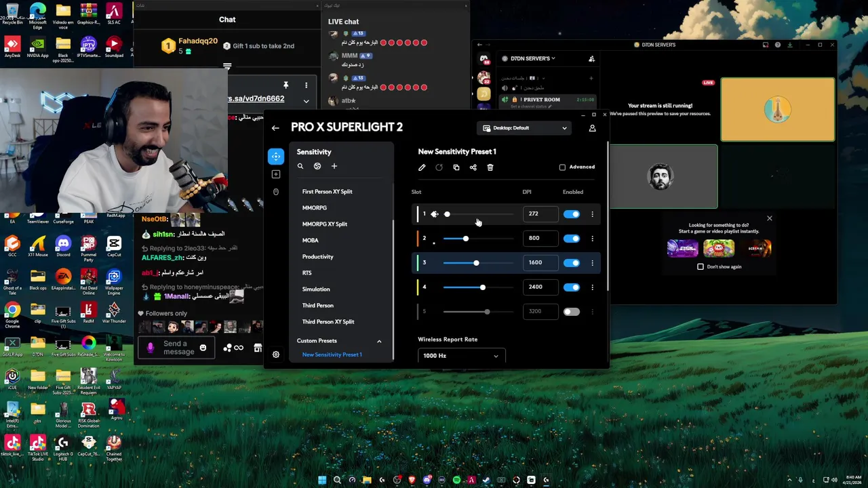This screenshot has width=868, height=488.
Task: Enable DPI slot 5 toggle
Action: (x=572, y=312)
